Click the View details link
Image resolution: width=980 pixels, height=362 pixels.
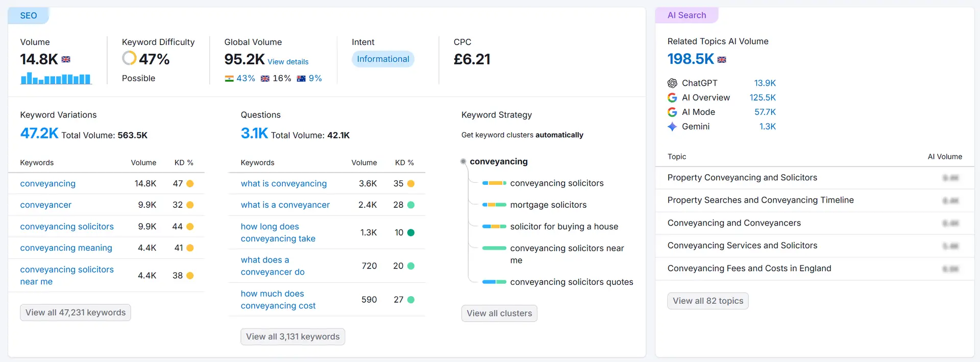point(288,62)
